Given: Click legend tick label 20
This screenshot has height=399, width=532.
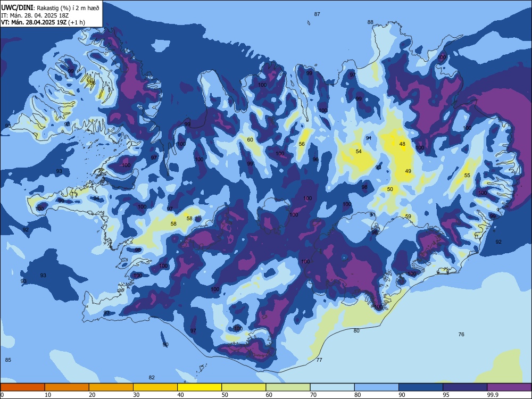Looking at the screenshot, I should [92, 395].
